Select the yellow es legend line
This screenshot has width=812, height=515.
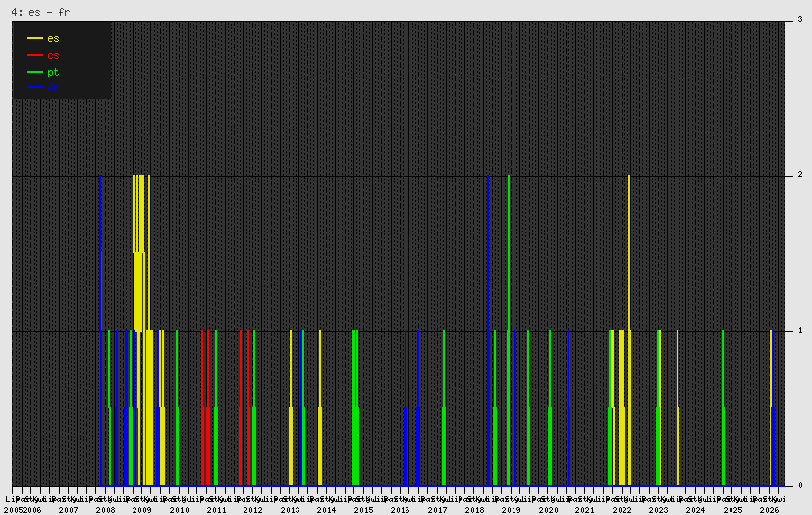click(x=34, y=39)
